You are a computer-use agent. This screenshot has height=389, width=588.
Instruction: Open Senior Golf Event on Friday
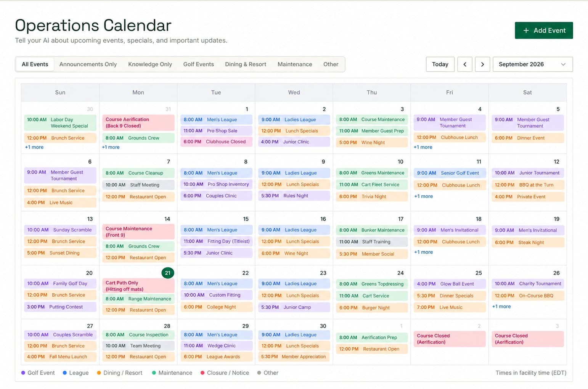coord(450,173)
